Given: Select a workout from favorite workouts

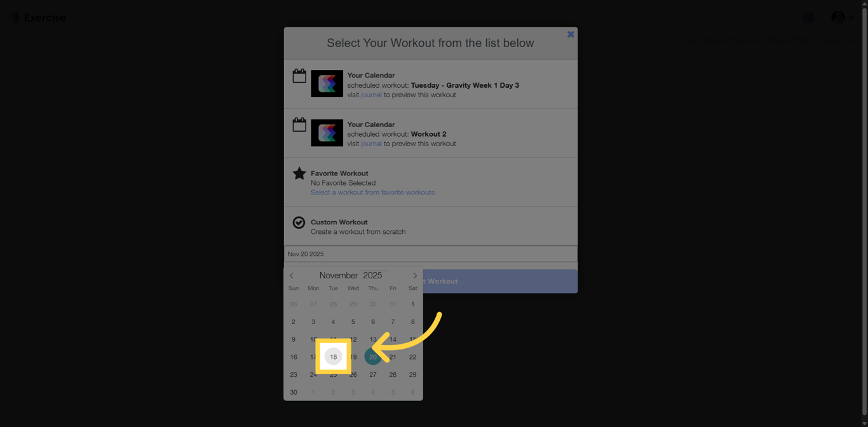Looking at the screenshot, I should 372,193.
